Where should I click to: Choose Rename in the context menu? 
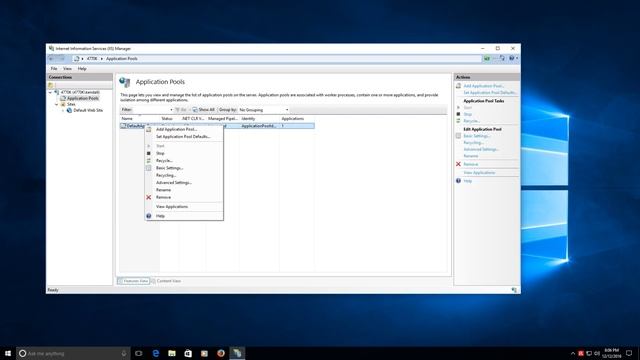(x=163, y=190)
